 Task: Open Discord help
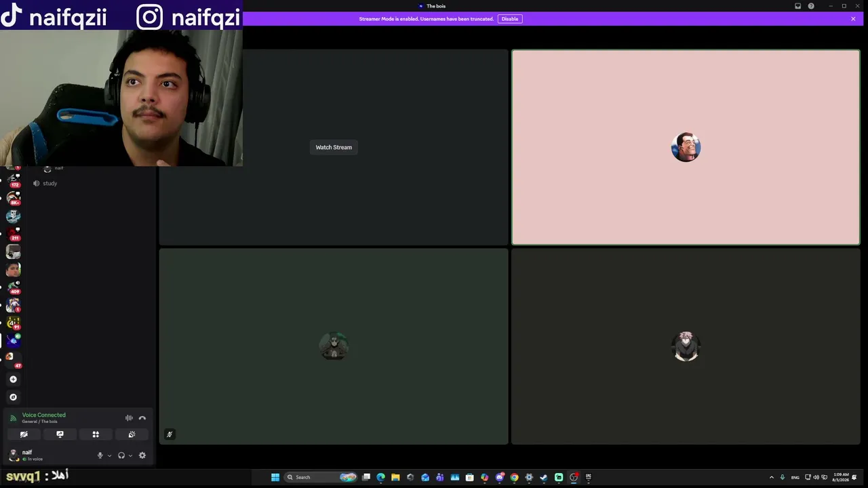coord(811,6)
